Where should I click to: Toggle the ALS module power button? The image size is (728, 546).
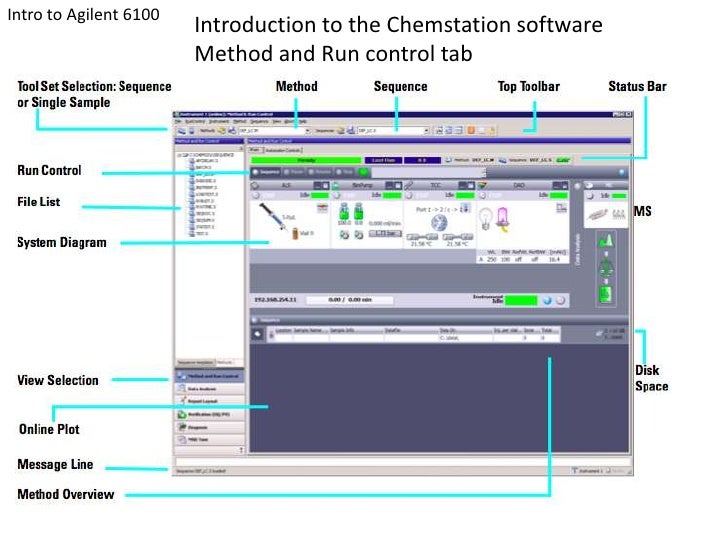[256, 195]
